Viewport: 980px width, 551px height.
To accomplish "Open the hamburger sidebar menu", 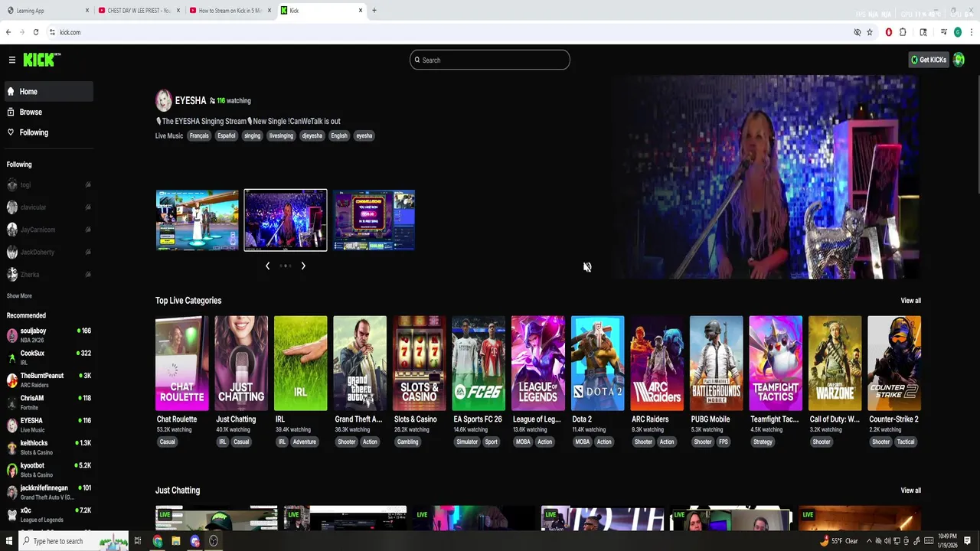I will pyautogui.click(x=12, y=60).
